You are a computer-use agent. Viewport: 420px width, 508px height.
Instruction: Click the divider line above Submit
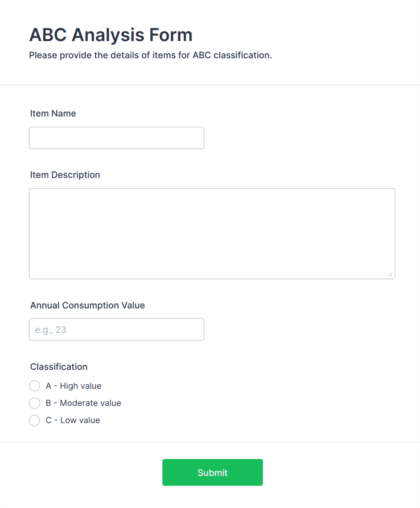(210, 442)
